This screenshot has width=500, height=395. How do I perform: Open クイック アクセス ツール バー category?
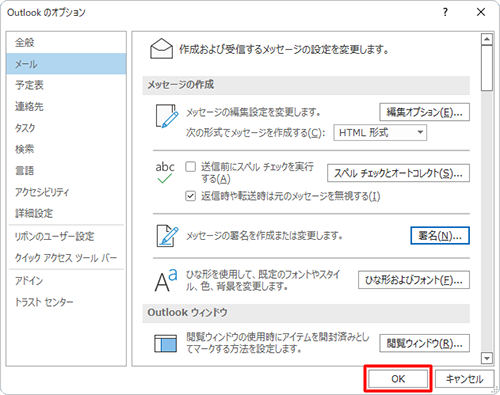tap(66, 258)
